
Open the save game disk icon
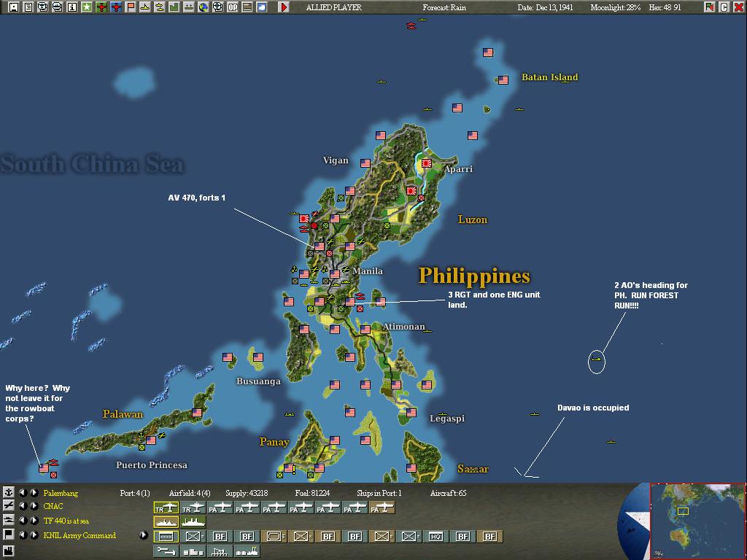click(x=14, y=7)
